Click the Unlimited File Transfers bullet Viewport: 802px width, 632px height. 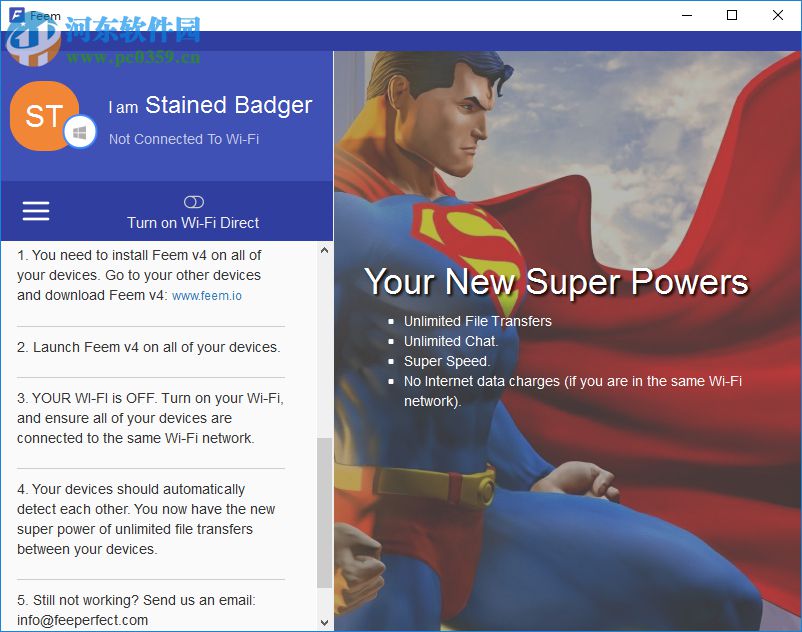point(477,321)
